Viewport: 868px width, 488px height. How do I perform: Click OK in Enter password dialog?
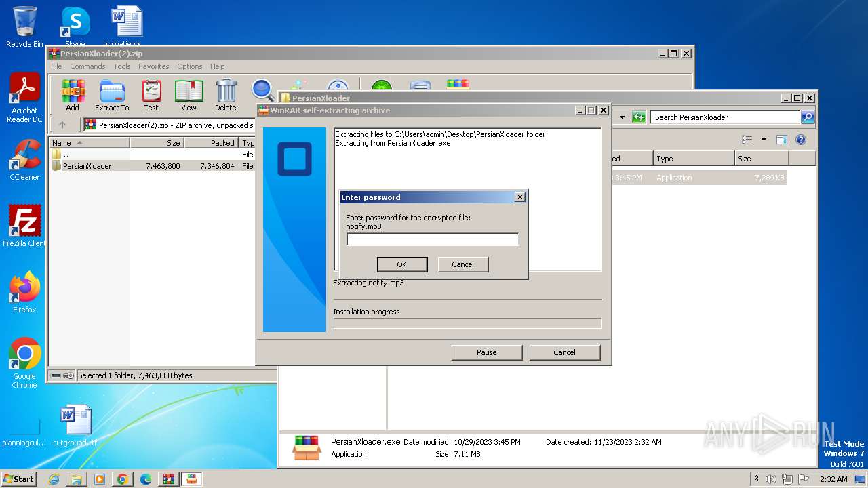tap(401, 264)
